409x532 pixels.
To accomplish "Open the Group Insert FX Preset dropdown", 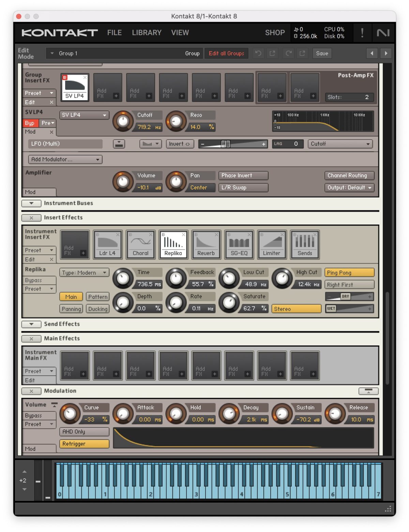I will pos(39,93).
